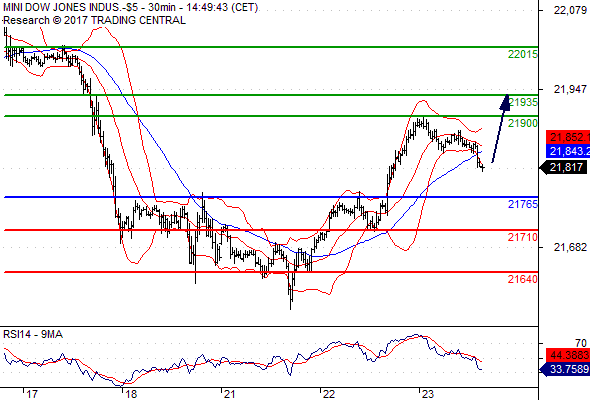Click the blue 33.7589 RSI value tag
This screenshot has height=400, width=590.
click(565, 369)
